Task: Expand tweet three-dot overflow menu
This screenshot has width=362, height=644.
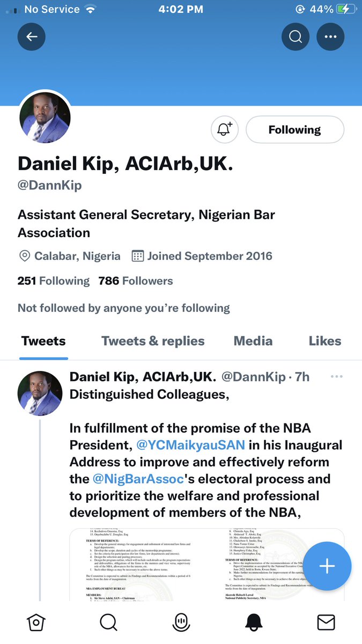Action: click(337, 377)
